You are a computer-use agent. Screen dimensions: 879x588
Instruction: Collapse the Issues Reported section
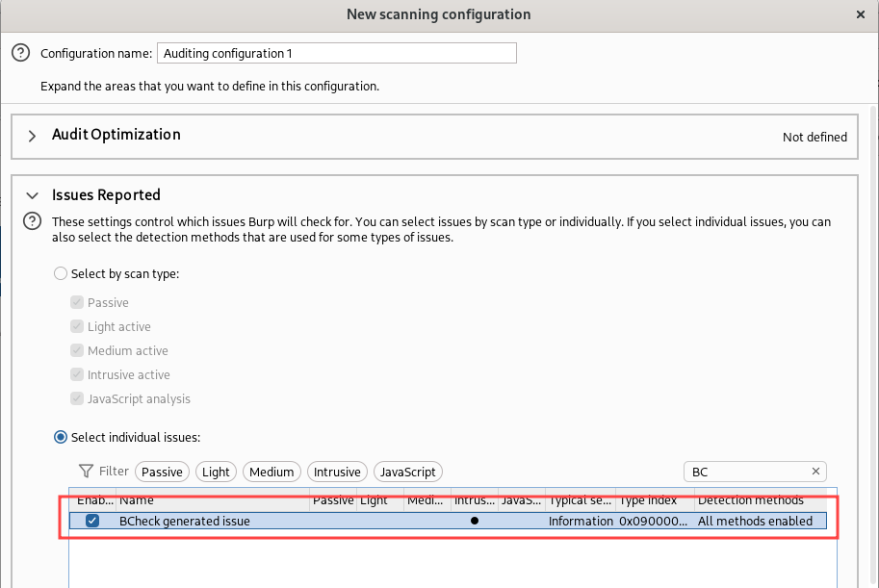pyautogui.click(x=32, y=195)
